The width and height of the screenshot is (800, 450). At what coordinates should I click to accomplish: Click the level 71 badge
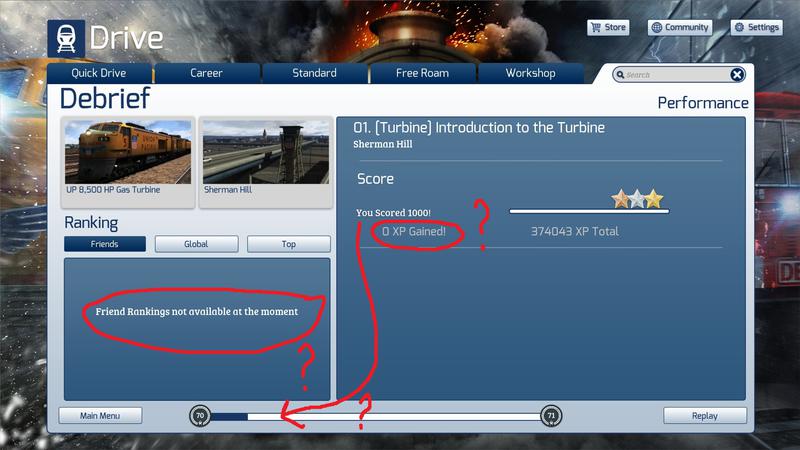(550, 416)
